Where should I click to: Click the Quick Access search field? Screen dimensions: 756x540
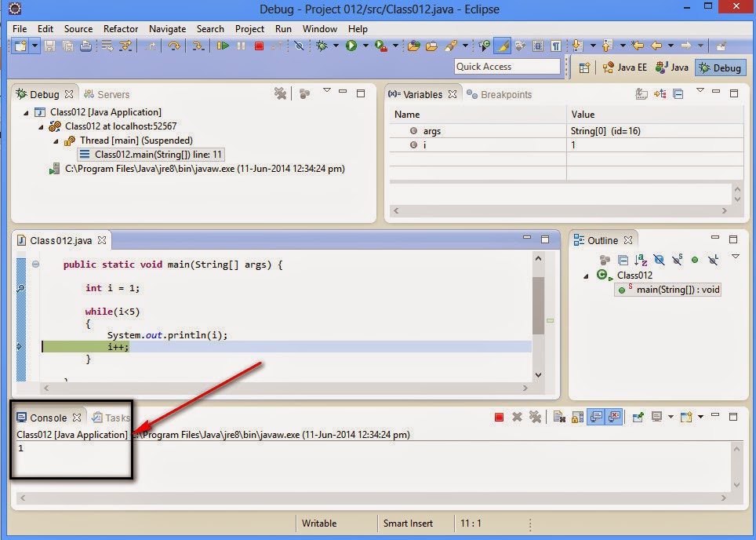click(x=507, y=67)
